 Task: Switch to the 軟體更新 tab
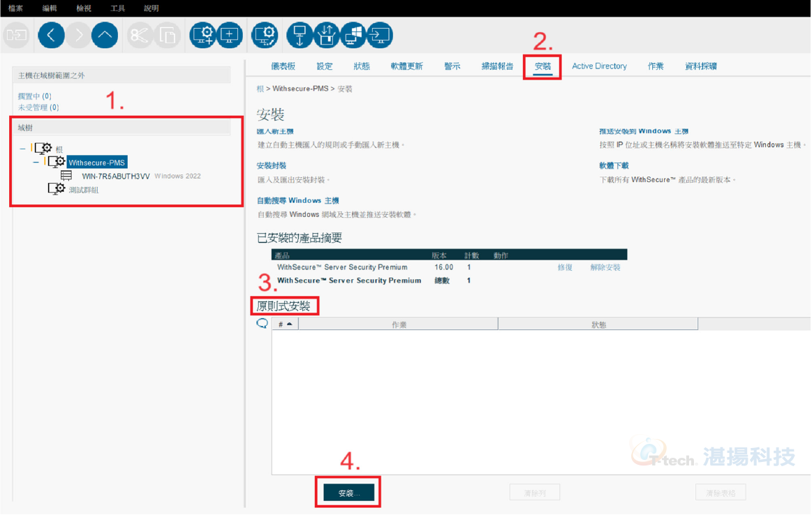[x=407, y=66]
